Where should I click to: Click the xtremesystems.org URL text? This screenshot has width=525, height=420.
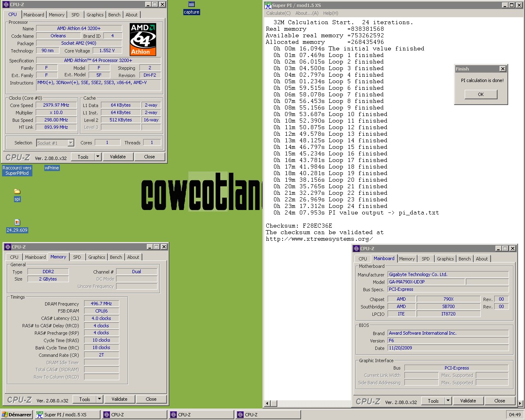click(320, 239)
